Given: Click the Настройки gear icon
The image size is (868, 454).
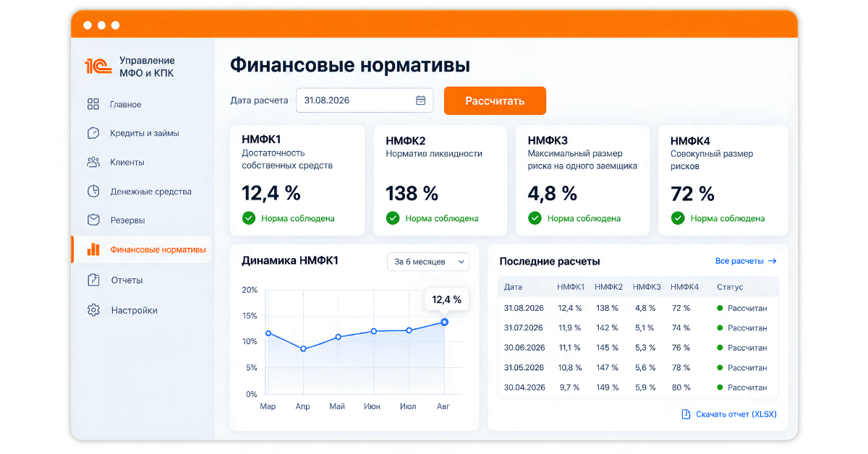Looking at the screenshot, I should [93, 310].
